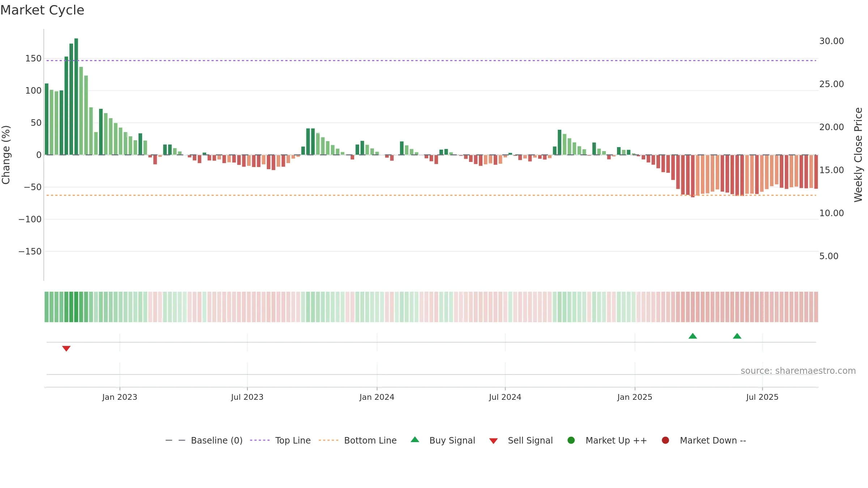Click the darkest green segment of the heat strip
The image size is (868, 488).
[x=76, y=307]
